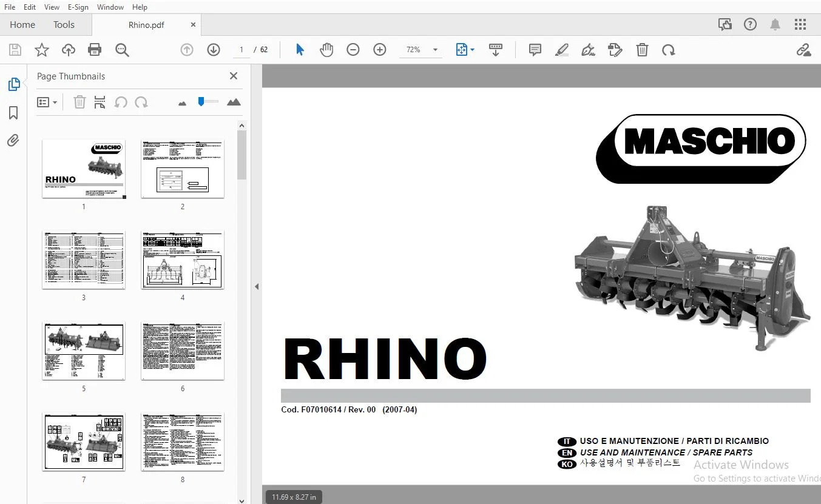Reduce thumbnail size small mountain icon
821x504 pixels.
(182, 104)
